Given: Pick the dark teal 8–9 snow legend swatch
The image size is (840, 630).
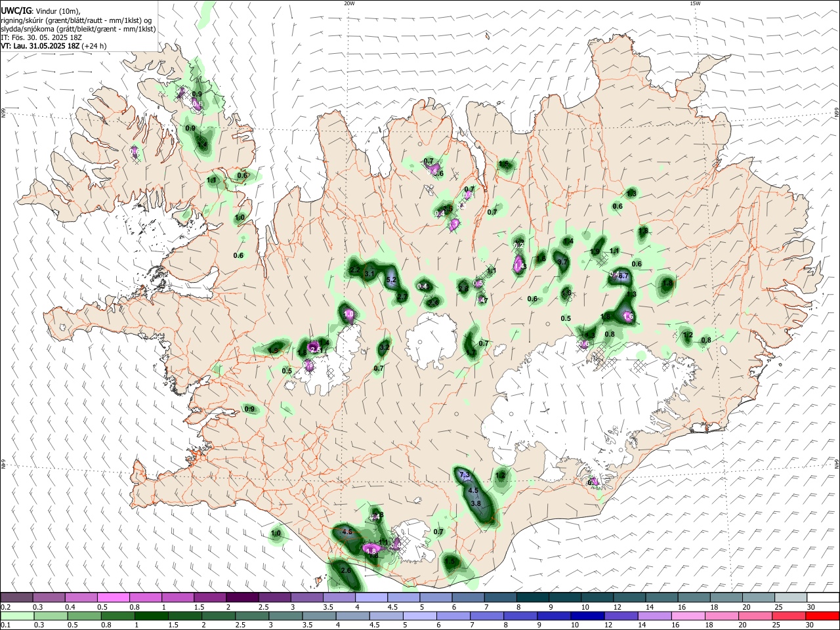Looking at the screenshot, I should pyautogui.click(x=532, y=598).
